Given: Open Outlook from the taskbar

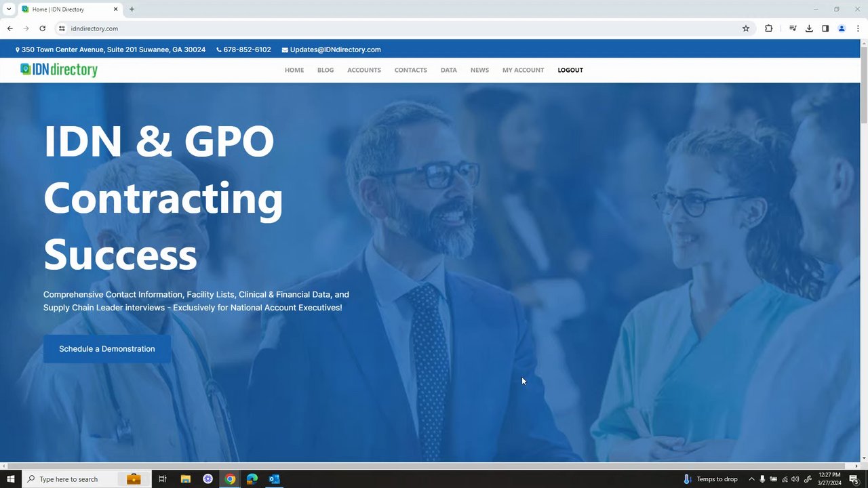Looking at the screenshot, I should (275, 479).
